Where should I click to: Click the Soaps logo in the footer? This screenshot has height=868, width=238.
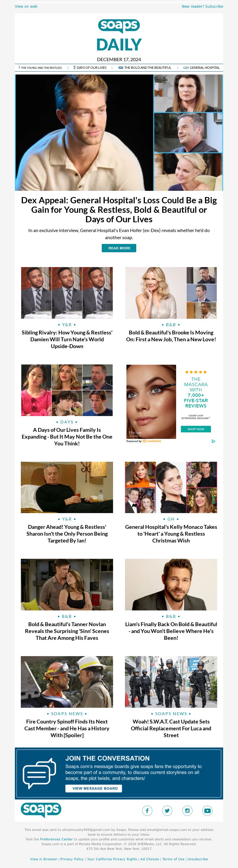[41, 810]
